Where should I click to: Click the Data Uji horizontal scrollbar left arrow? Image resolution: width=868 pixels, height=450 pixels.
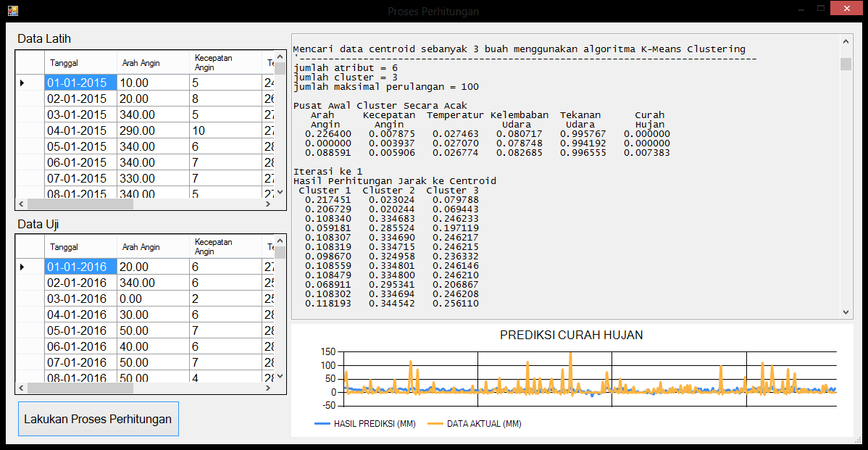click(22, 388)
